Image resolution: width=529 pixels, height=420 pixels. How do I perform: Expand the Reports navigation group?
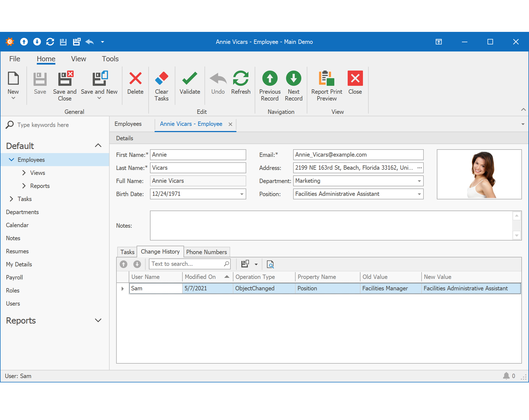pos(98,321)
